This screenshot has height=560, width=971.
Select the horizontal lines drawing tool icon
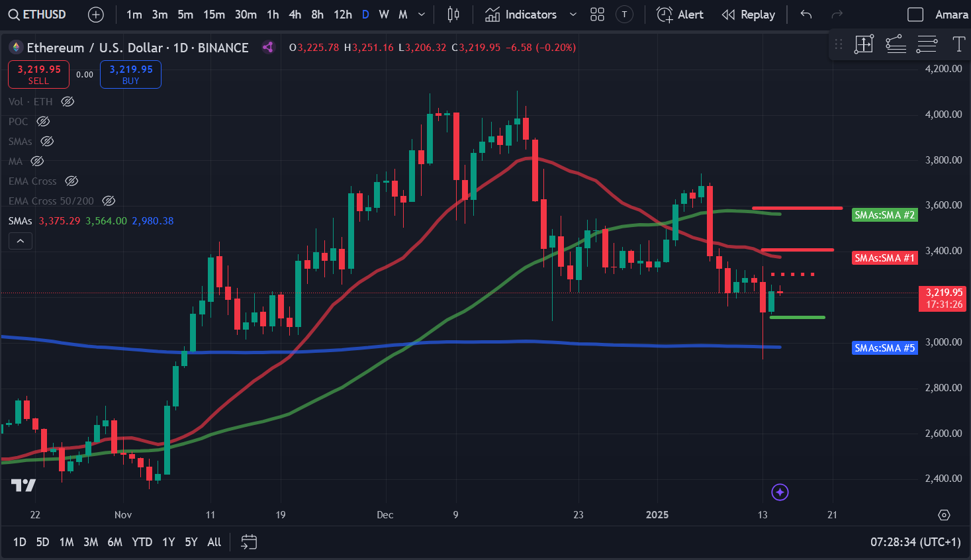pyautogui.click(x=927, y=44)
